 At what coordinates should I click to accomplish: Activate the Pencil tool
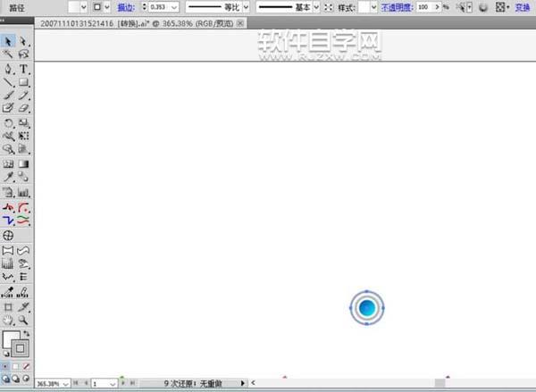pyautogui.click(x=23, y=95)
